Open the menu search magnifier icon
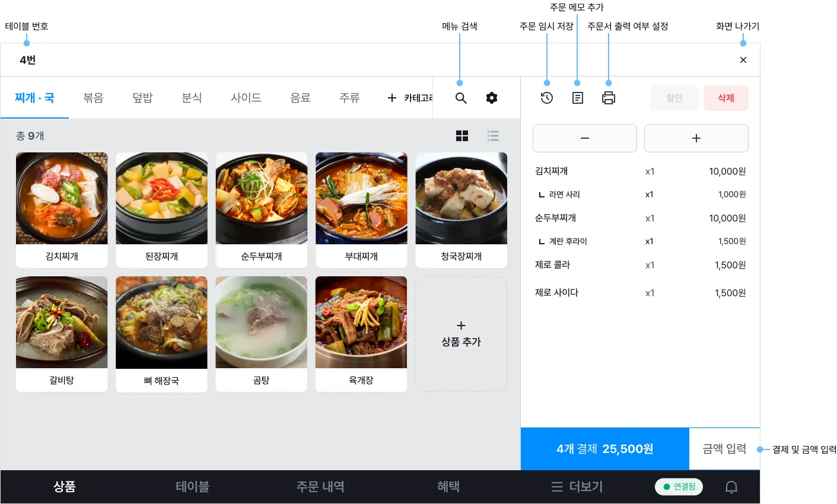The image size is (837, 504). click(461, 98)
